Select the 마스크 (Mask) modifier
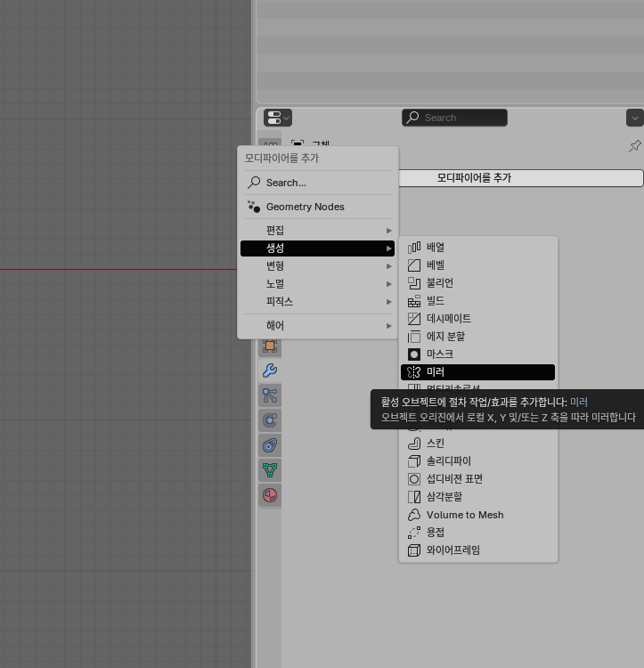 [x=478, y=354]
